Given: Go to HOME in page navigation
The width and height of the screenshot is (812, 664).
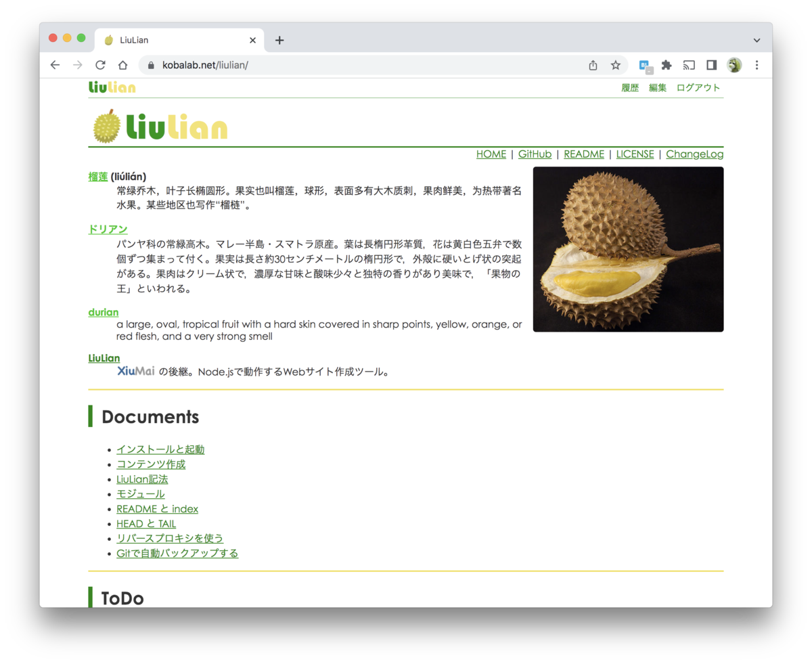Looking at the screenshot, I should tap(491, 154).
